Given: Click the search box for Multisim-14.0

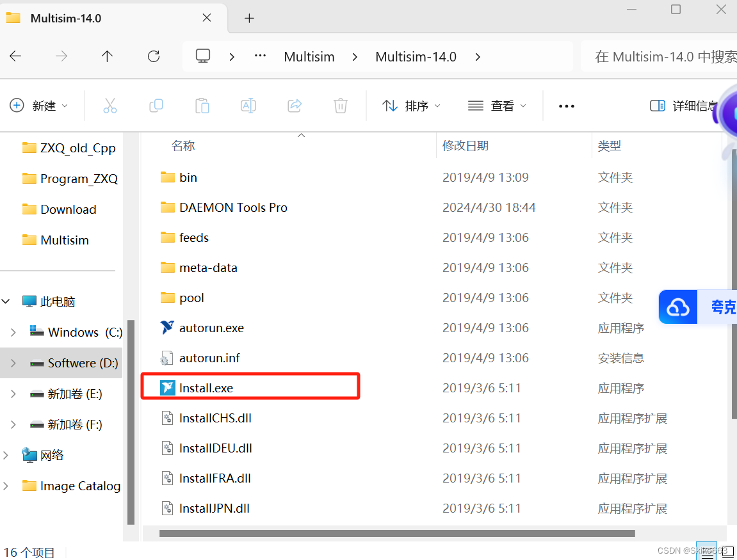Looking at the screenshot, I should pyautogui.click(x=659, y=56).
